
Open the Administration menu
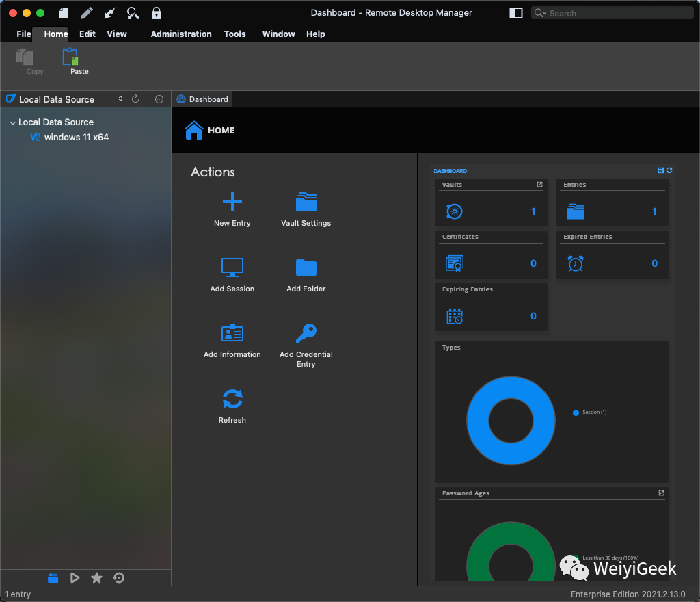[180, 34]
